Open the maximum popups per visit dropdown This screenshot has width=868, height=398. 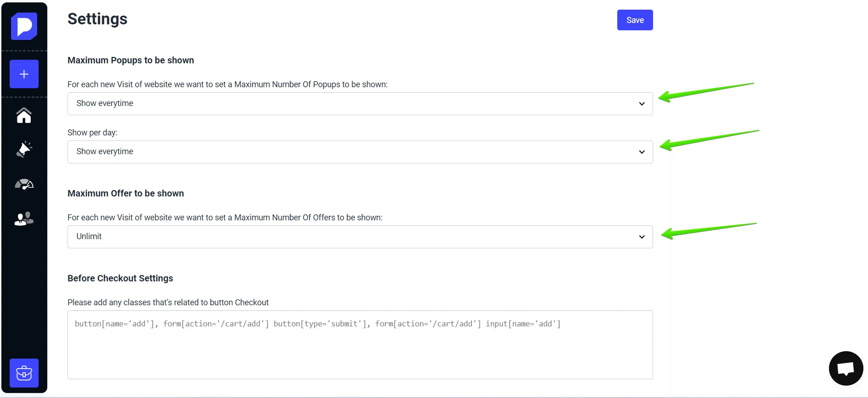360,104
